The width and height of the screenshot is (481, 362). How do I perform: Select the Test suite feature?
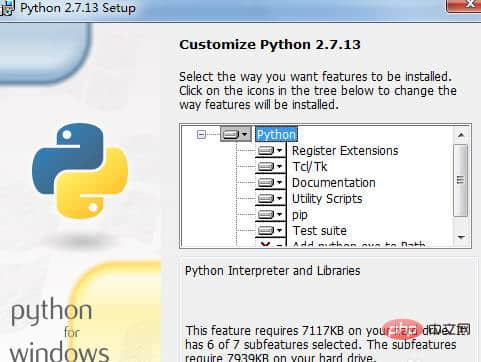coord(320,231)
